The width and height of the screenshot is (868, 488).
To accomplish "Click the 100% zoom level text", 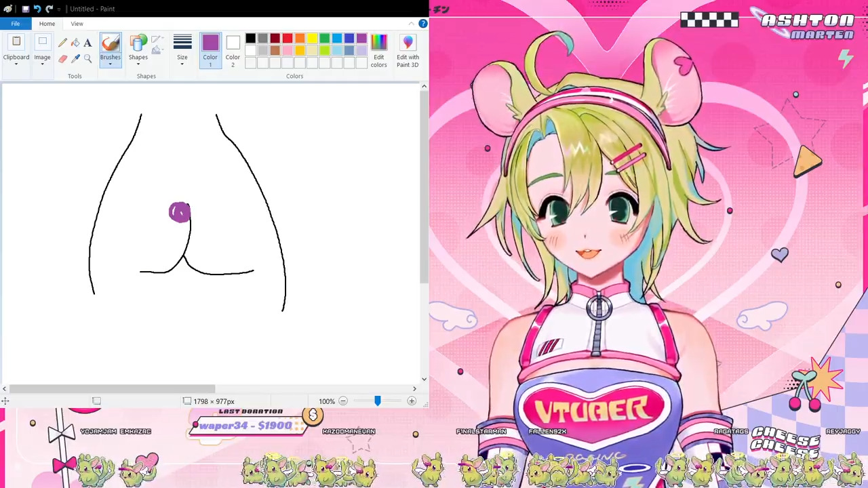I will pos(327,401).
